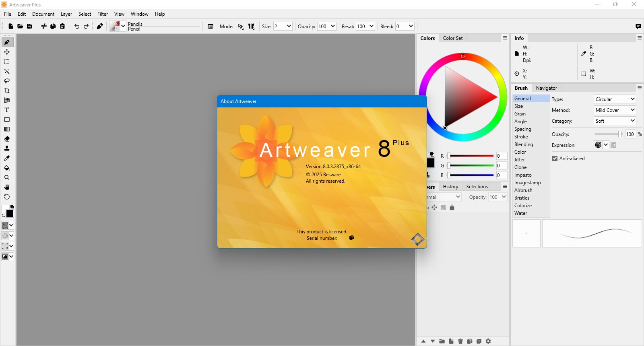
Task: Click the Lasso selection tool
Action: pyautogui.click(x=7, y=81)
